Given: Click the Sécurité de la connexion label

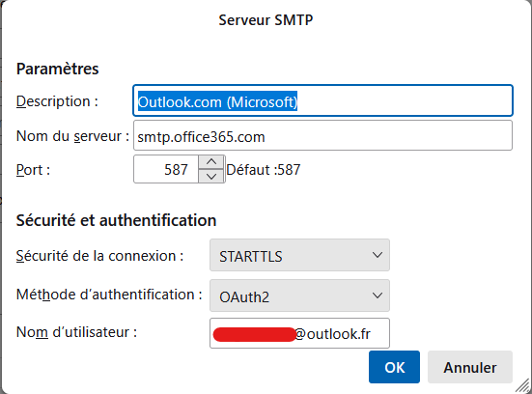Looking at the screenshot, I should point(99,256).
